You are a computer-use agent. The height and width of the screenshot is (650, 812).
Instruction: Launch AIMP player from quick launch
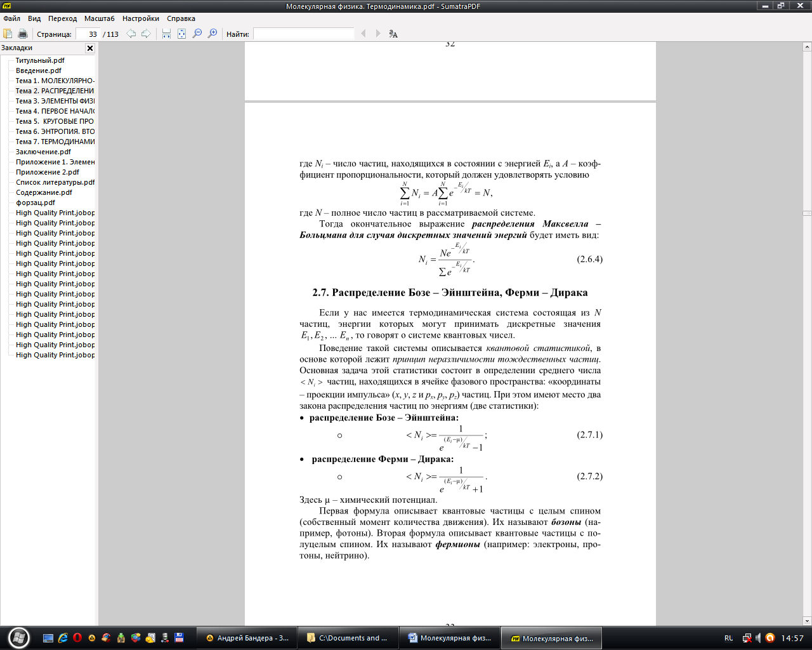coord(92,638)
